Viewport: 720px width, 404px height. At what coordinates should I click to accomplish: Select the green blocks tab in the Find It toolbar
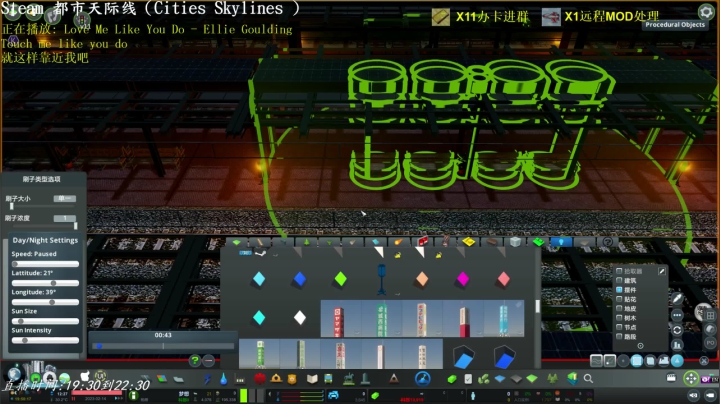pos(538,242)
